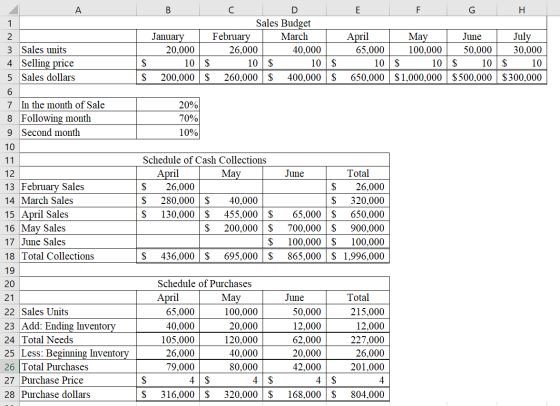Image resolution: width=560 pixels, height=406 pixels.
Task: Click Sales dollars $500,000 cell
Action: (x=471, y=77)
